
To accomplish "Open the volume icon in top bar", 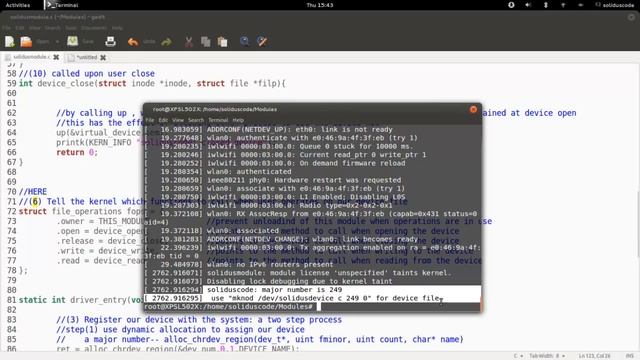I will 528,5.
